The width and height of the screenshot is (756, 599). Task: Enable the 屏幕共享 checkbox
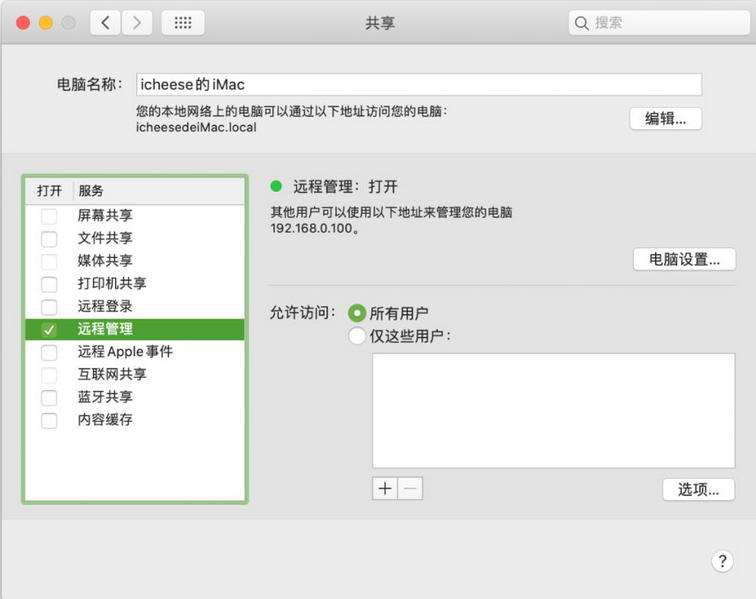click(49, 216)
